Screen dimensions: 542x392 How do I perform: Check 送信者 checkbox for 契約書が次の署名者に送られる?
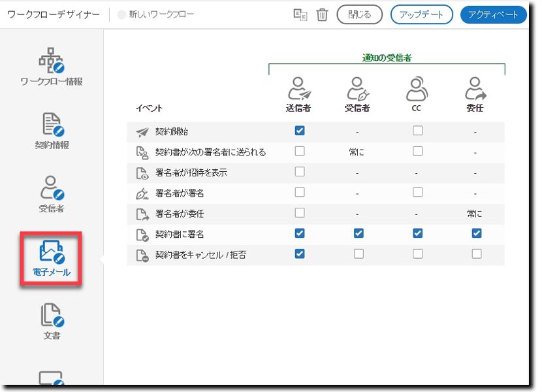click(300, 151)
